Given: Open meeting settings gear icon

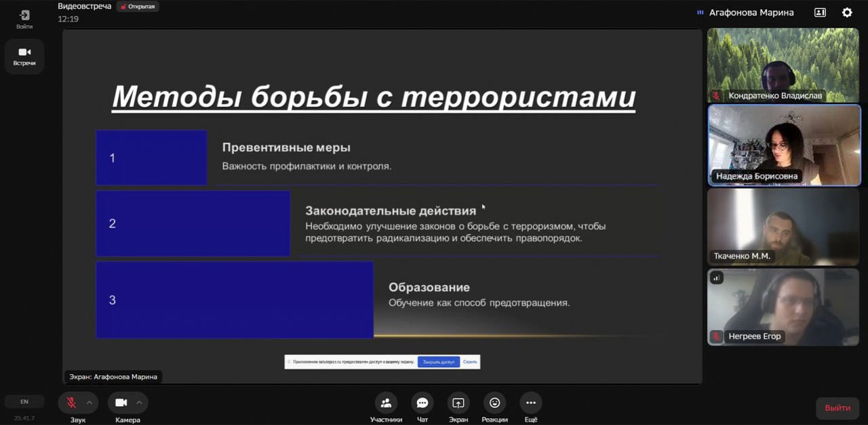Looking at the screenshot, I should pyautogui.click(x=847, y=12).
